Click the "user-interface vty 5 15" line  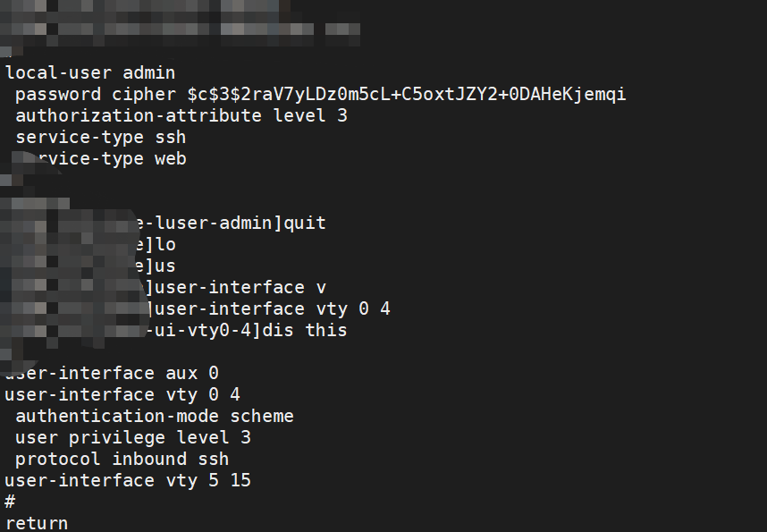pyautogui.click(x=128, y=480)
